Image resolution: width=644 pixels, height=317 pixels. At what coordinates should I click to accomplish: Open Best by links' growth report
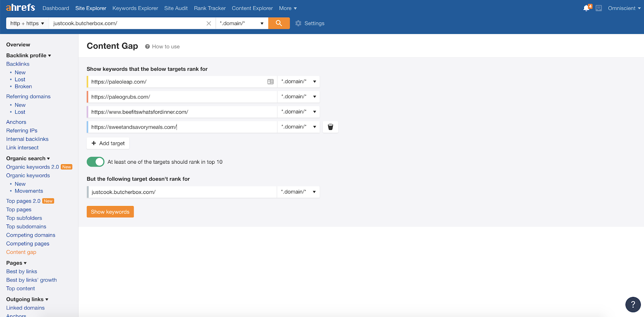coord(31,280)
